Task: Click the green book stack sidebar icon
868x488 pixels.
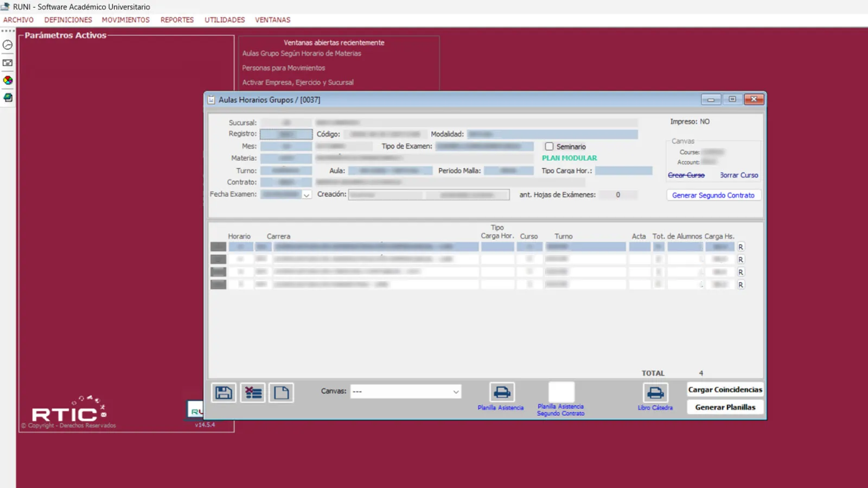Action: pyautogui.click(x=8, y=98)
